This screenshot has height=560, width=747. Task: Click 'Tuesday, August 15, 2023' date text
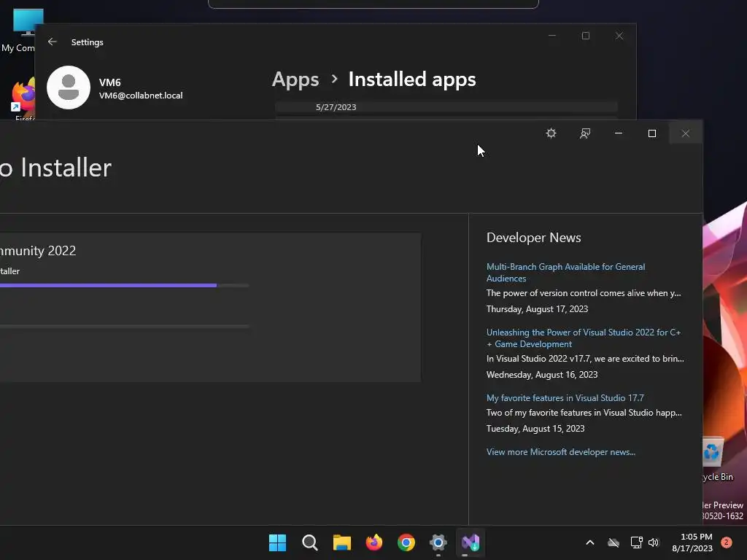535,429
